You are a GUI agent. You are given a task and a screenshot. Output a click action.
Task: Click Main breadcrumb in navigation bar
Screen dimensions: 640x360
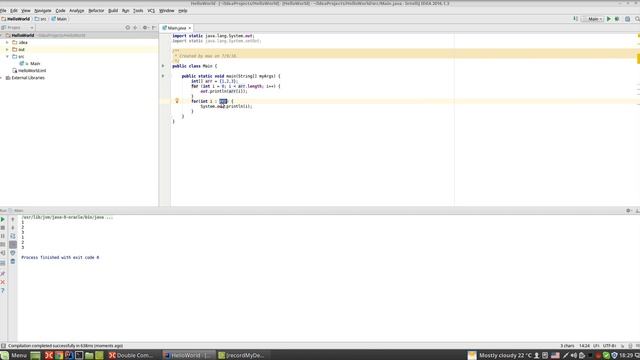click(59, 19)
